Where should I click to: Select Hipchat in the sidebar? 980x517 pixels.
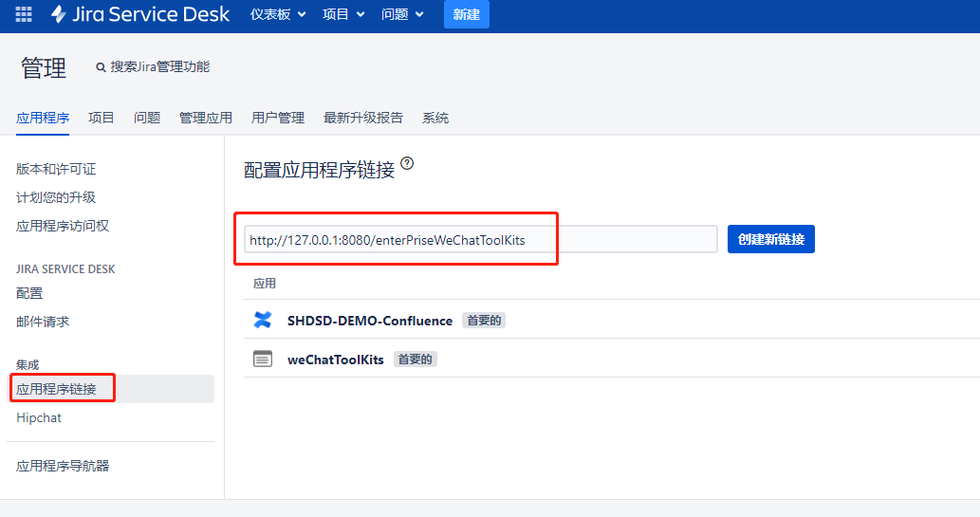pyautogui.click(x=39, y=417)
